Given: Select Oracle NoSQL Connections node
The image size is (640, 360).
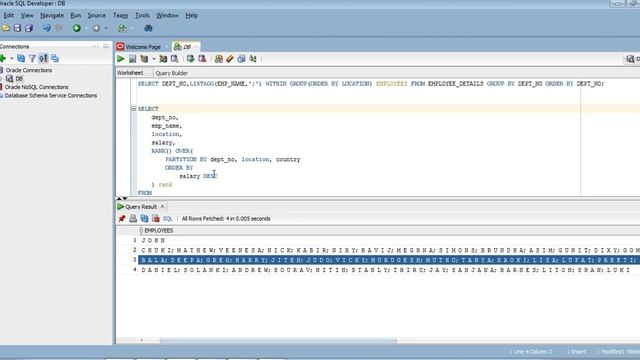Looking at the screenshot, I should coord(36,87).
